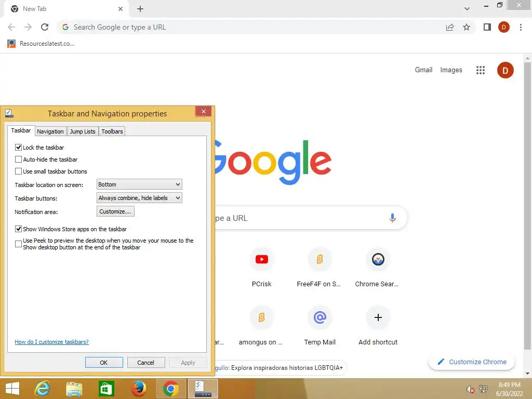The width and height of the screenshot is (532, 399).
Task: Click the taskbar clock and date
Action: 509,389
